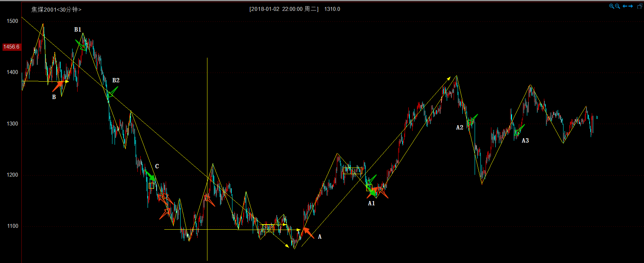Click the 1100 price axis label

12,226
